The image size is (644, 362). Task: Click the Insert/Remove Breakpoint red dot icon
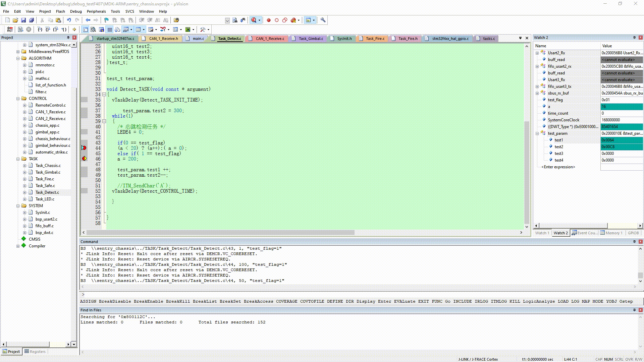pos(268,20)
